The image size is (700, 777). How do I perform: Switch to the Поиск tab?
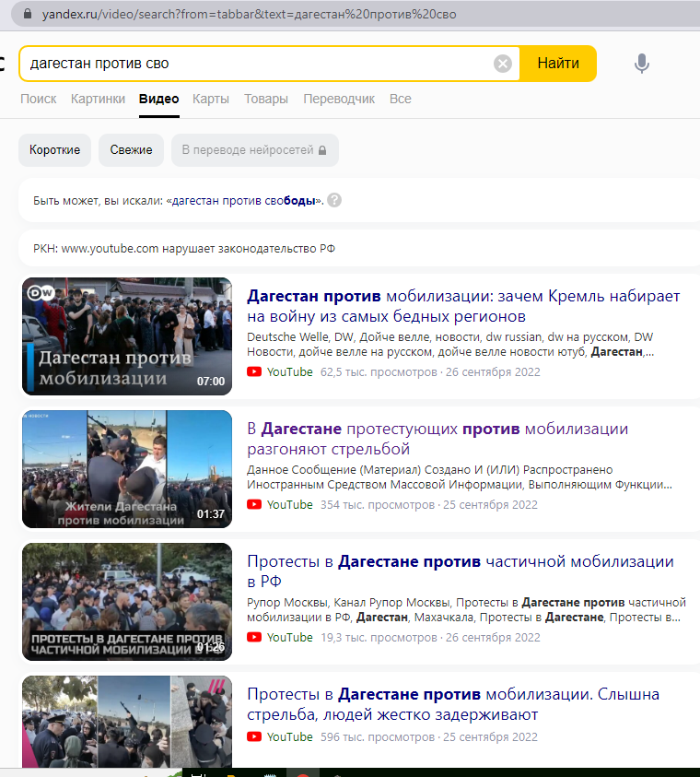(x=39, y=100)
